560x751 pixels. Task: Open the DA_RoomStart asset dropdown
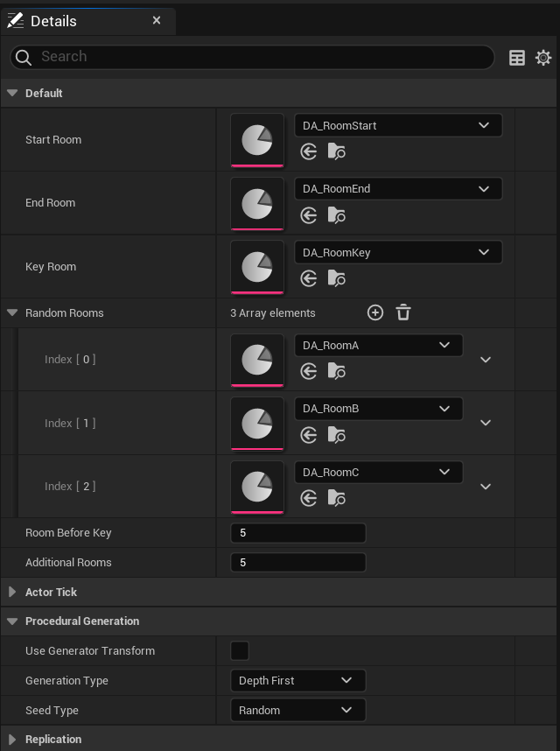click(x=398, y=125)
